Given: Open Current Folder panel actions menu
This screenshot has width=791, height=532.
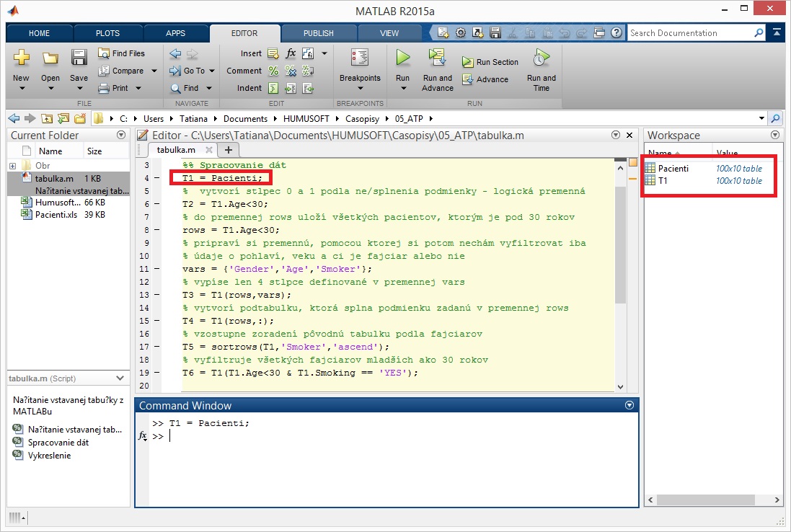Looking at the screenshot, I should (121, 135).
